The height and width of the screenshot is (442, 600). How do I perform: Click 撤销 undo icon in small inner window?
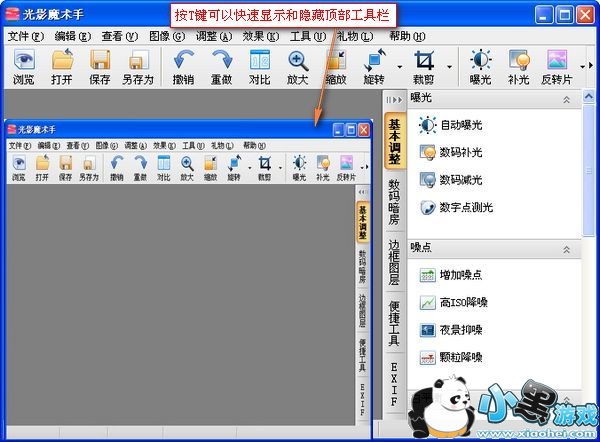pyautogui.click(x=117, y=163)
